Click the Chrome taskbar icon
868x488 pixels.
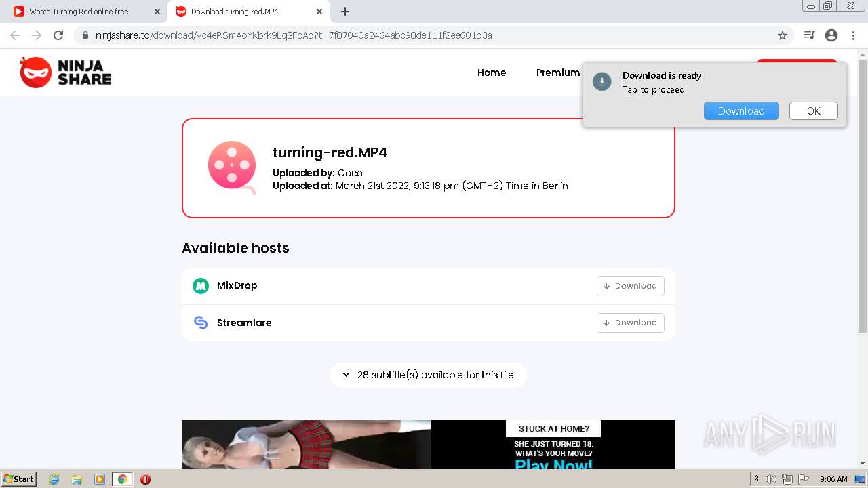pyautogui.click(x=123, y=479)
